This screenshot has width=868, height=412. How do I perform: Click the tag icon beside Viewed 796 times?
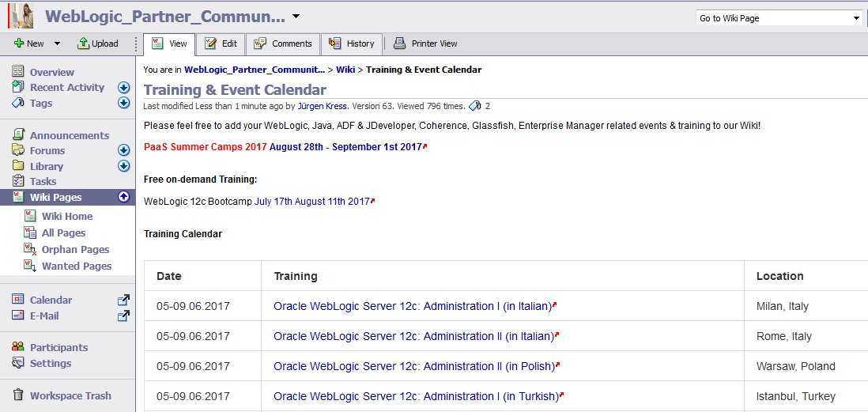475,106
